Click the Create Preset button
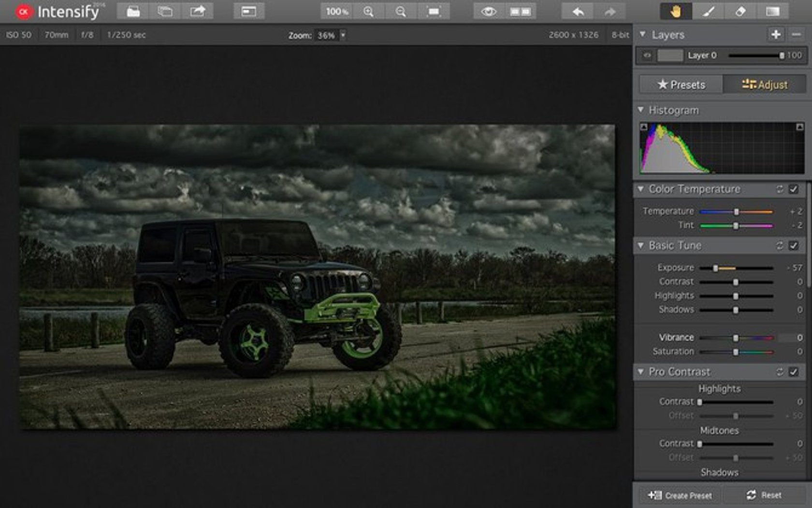The height and width of the screenshot is (508, 812). coord(679,495)
